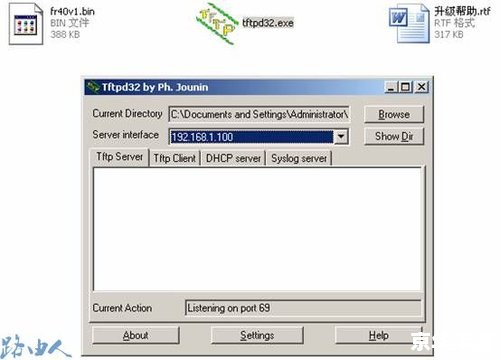Click the 升级帮助.rtf file name

462,11
